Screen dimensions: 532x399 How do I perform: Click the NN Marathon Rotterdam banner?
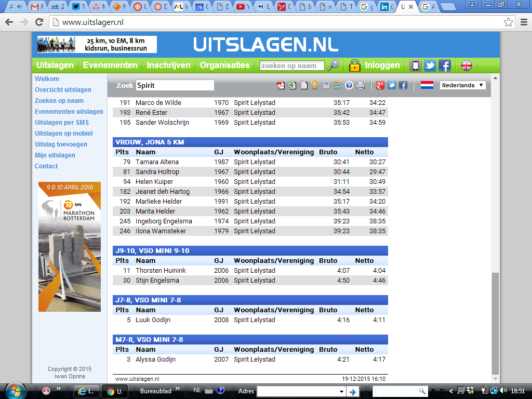70,247
